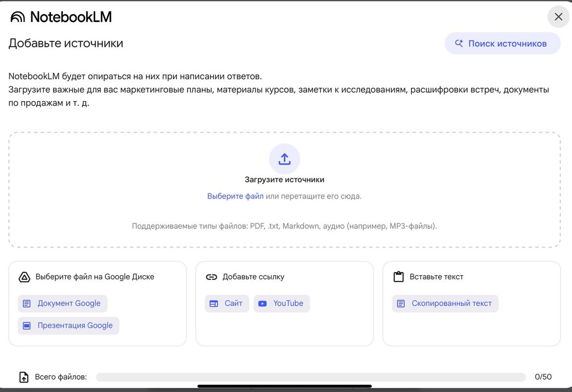Click the Google Drive triangle icon
This screenshot has height=392, width=572.
pyautogui.click(x=24, y=277)
